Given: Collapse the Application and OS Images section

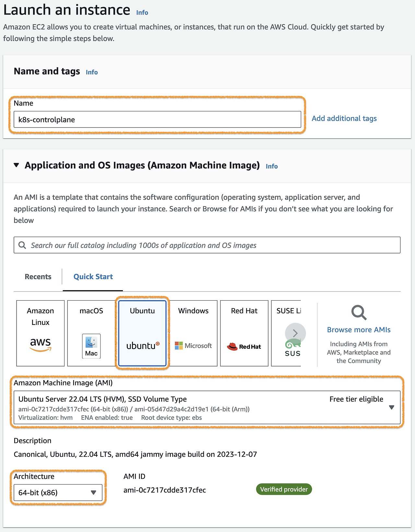Looking at the screenshot, I should [x=17, y=165].
